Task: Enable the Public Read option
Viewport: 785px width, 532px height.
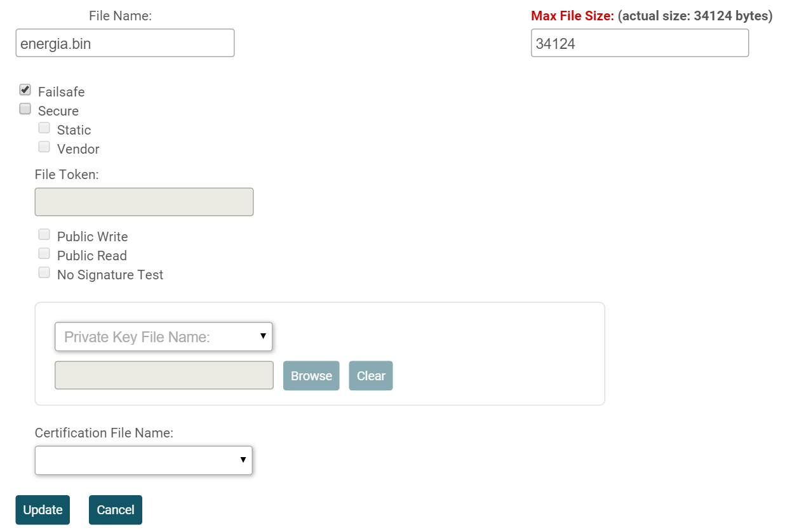Action: tap(44, 254)
